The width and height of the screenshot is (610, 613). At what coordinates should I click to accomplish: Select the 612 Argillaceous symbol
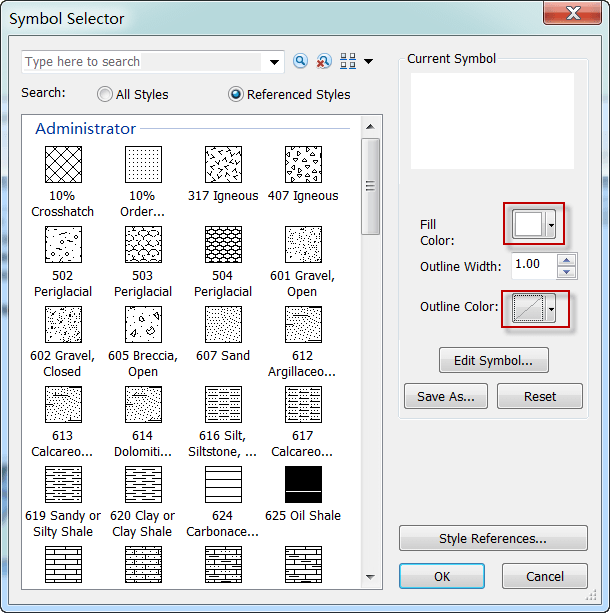coord(303,324)
